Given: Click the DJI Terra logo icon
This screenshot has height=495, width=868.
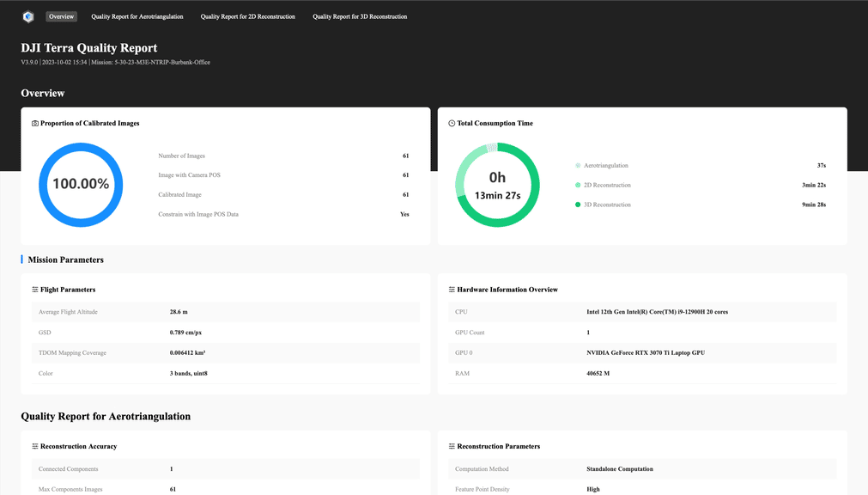Looking at the screenshot, I should point(28,16).
